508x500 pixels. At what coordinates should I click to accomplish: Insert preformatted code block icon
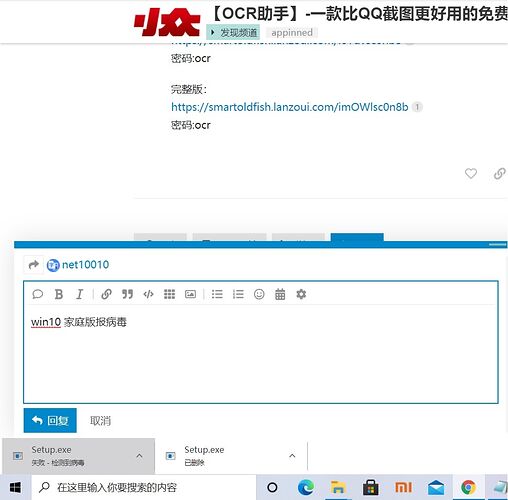[x=148, y=294]
